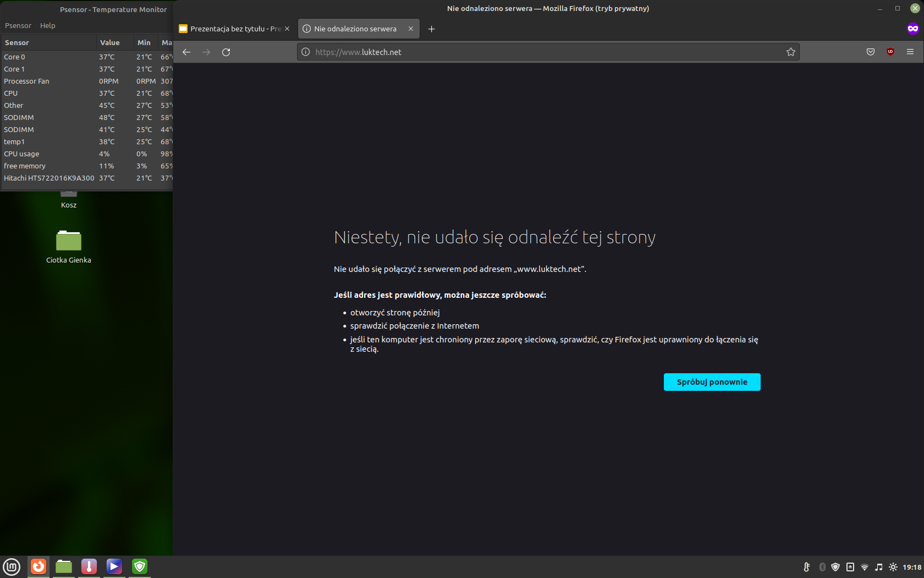Viewport: 924px width, 578px height.
Task: Open the Help menu in Psensor
Action: 48,26
